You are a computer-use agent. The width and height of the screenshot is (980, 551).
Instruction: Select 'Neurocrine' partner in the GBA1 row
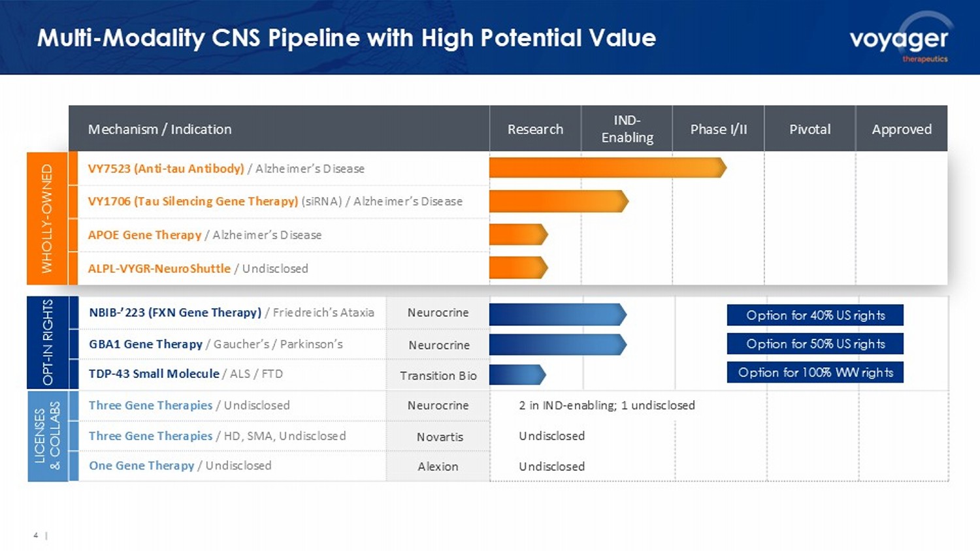click(x=438, y=345)
